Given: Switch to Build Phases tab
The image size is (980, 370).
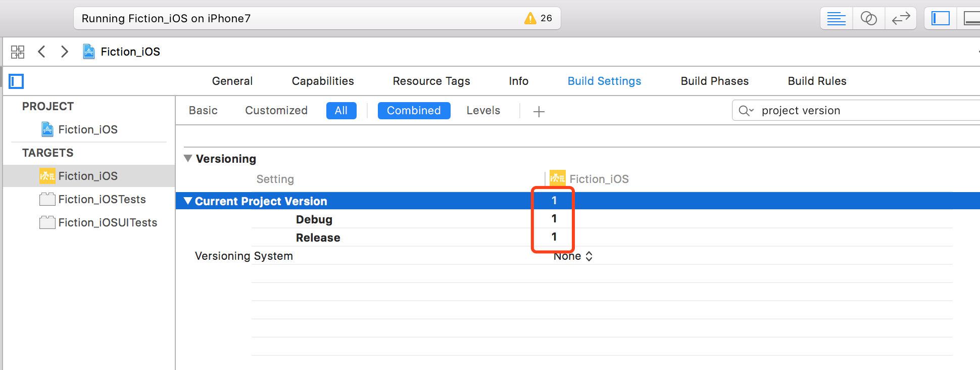Looking at the screenshot, I should [x=715, y=81].
